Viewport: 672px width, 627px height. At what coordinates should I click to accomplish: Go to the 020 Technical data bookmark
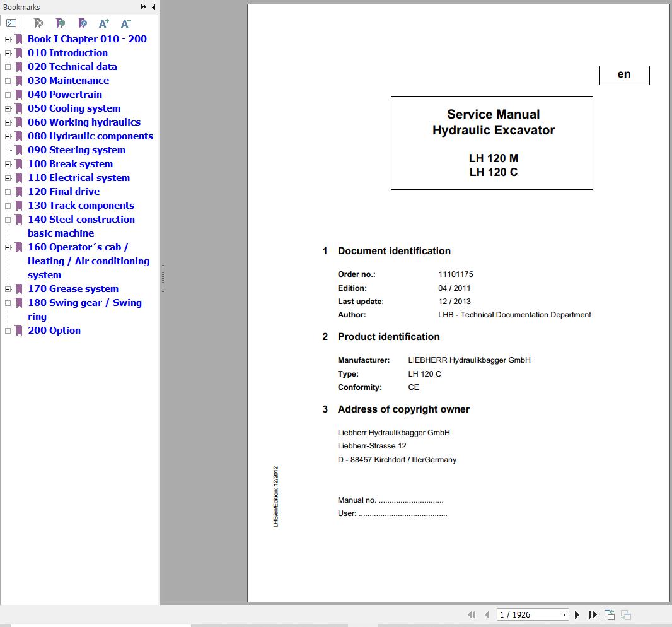(x=72, y=66)
